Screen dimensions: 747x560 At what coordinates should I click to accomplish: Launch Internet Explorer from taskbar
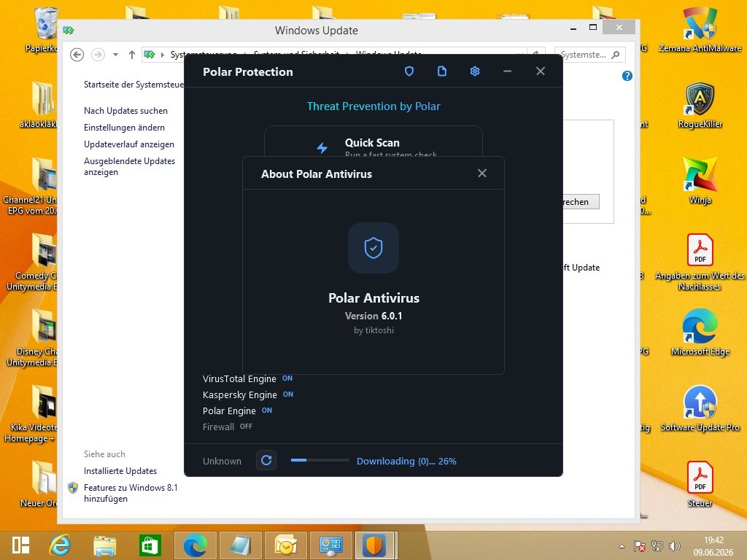(x=61, y=545)
